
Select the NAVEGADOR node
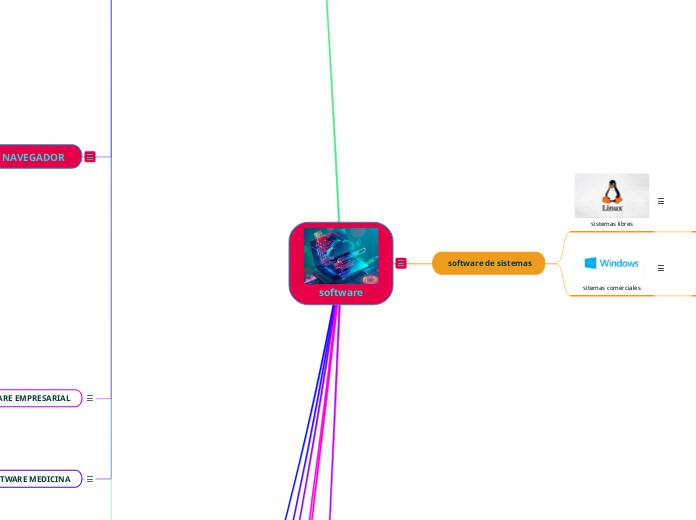pyautogui.click(x=38, y=157)
